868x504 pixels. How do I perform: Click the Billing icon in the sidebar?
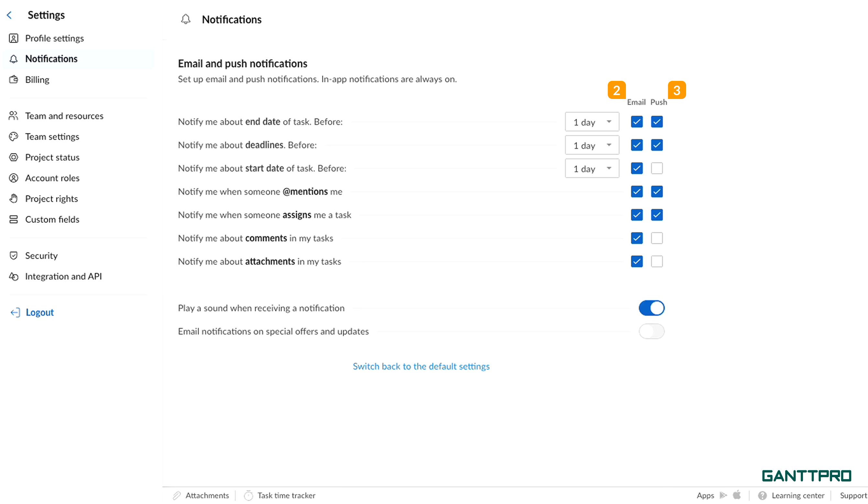pos(14,80)
